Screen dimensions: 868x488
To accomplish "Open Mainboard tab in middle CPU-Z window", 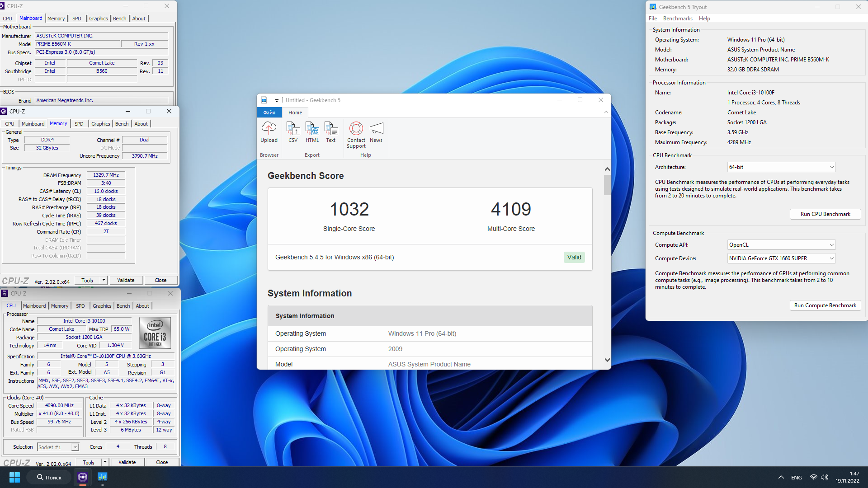I will point(33,124).
